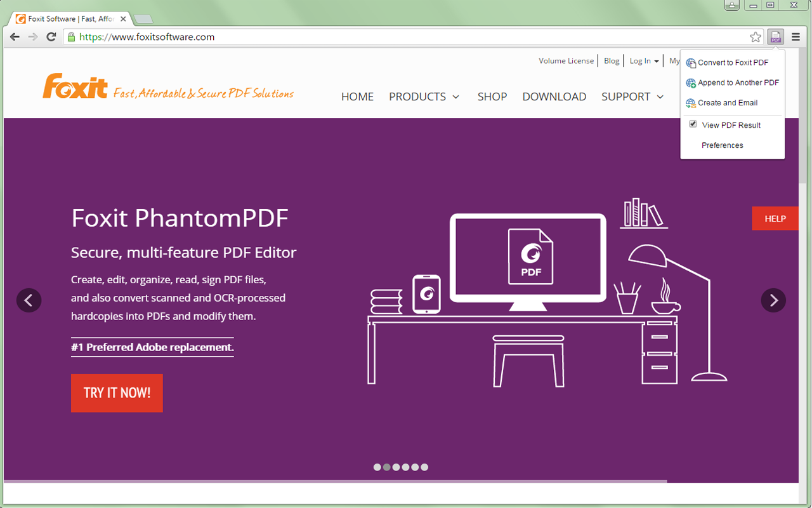The image size is (812, 508).
Task: Select Convert to Foxit PDF
Action: point(733,63)
